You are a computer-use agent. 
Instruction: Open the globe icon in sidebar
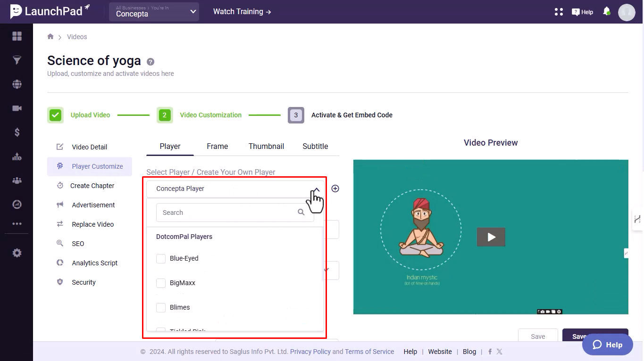[17, 84]
